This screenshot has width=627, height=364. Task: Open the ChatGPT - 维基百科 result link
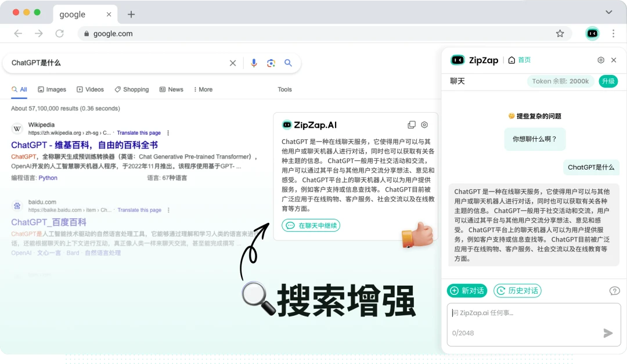[x=84, y=145]
